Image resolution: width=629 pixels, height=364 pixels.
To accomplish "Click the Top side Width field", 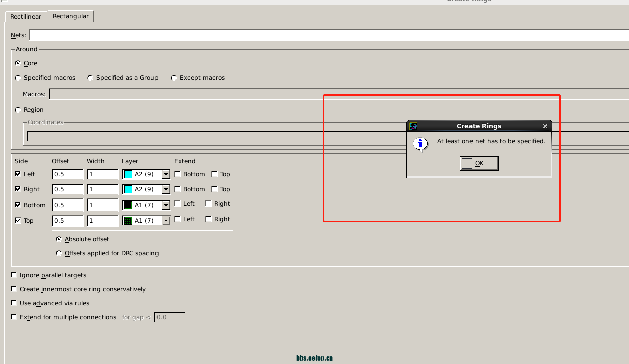I will coord(103,221).
